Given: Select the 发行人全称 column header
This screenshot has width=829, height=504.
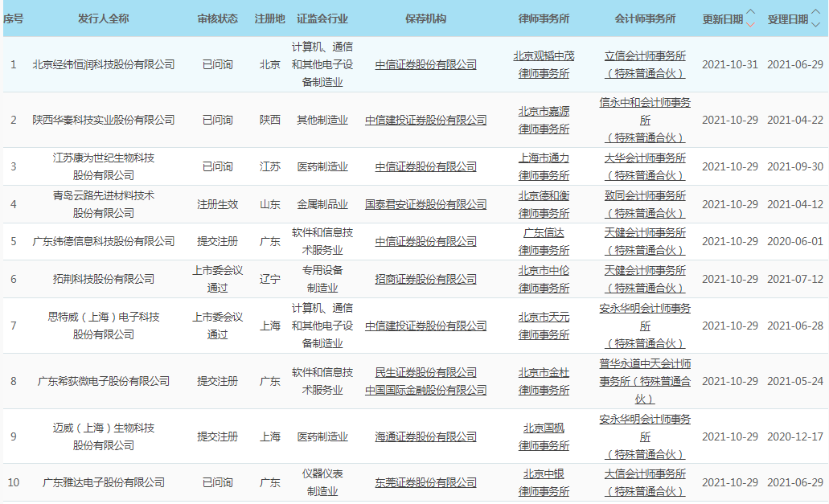Looking at the screenshot, I should [x=103, y=18].
